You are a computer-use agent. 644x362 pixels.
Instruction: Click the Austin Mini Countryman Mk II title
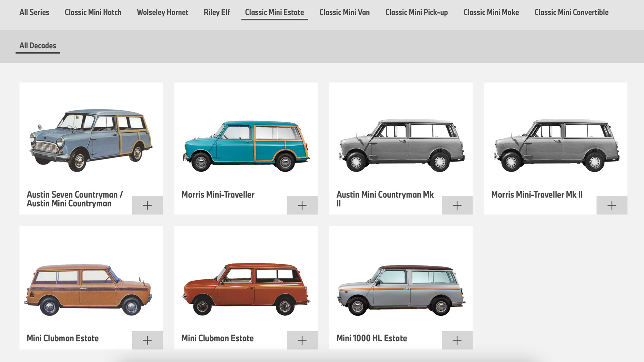385,199
